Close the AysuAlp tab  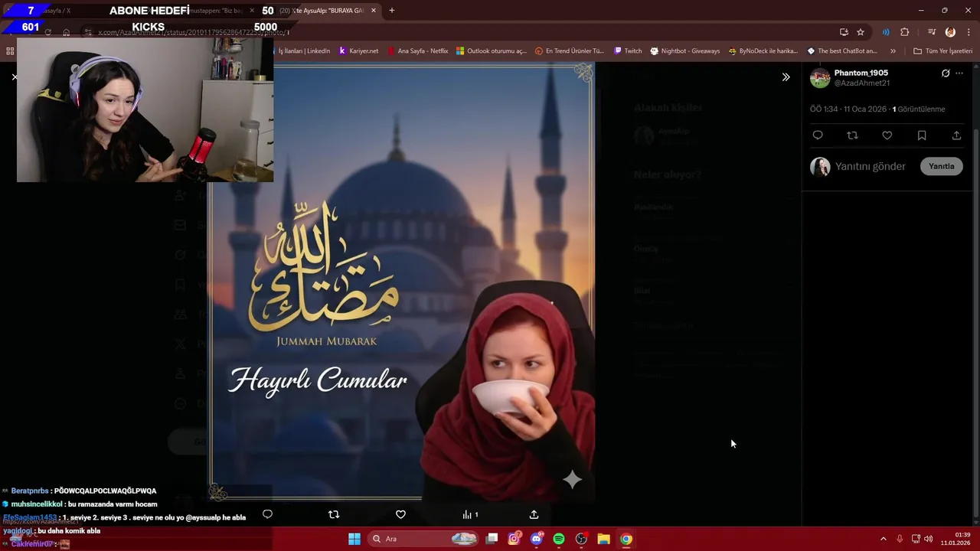click(374, 11)
